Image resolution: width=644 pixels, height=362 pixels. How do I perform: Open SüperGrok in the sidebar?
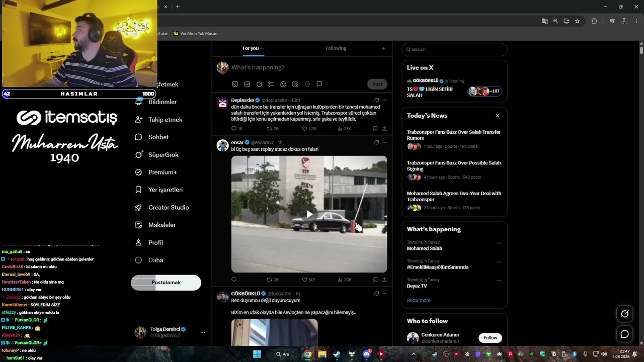coord(157,155)
